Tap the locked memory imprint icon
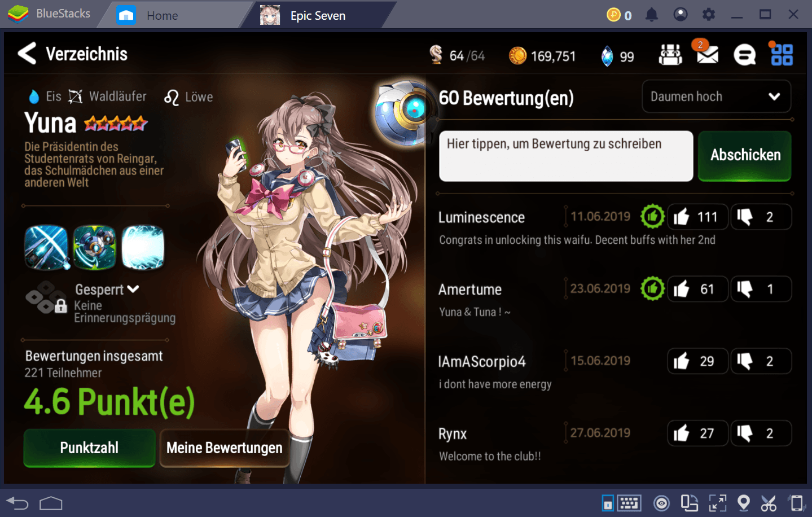The width and height of the screenshot is (812, 517). click(x=46, y=297)
